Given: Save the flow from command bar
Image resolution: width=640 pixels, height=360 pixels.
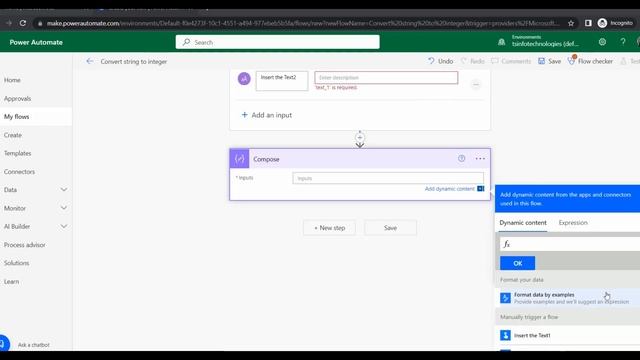Looking at the screenshot, I should pyautogui.click(x=549, y=61).
